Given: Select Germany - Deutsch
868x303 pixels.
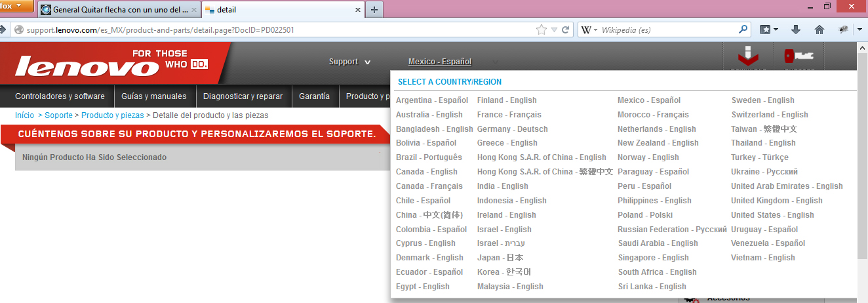Looking at the screenshot, I should pyautogui.click(x=513, y=129).
